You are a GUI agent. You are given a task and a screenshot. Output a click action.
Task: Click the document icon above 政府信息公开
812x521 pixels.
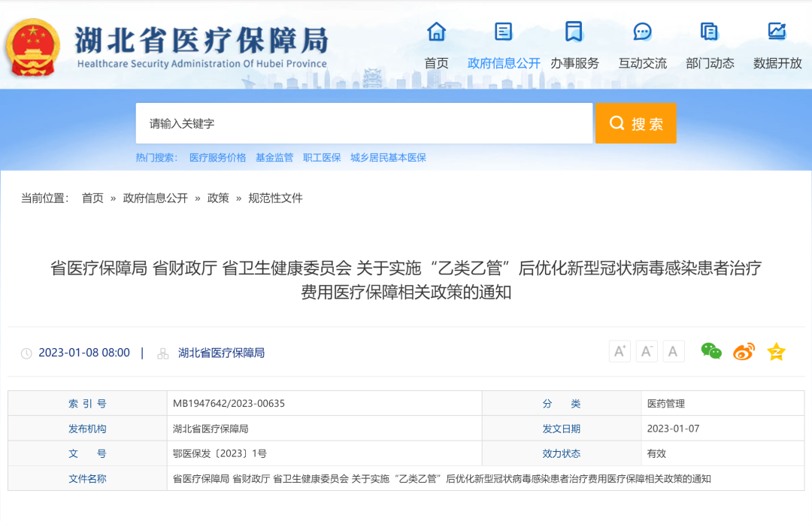coord(502,32)
